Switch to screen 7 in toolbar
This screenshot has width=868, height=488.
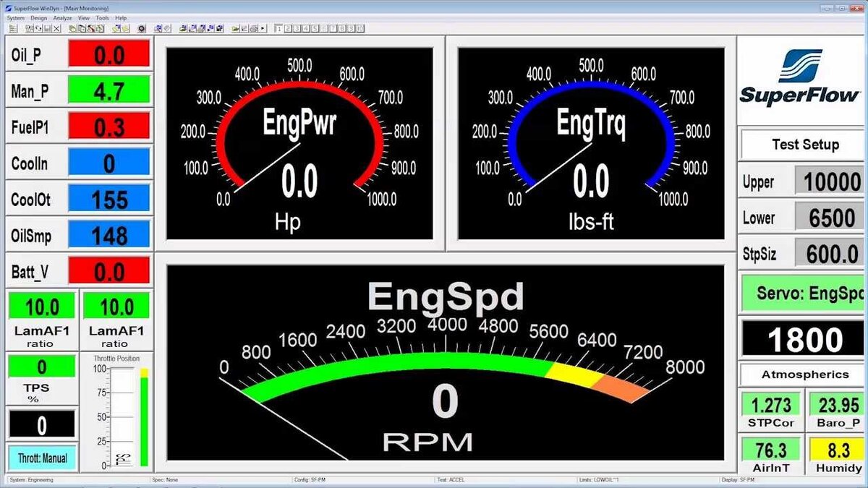[x=333, y=28]
